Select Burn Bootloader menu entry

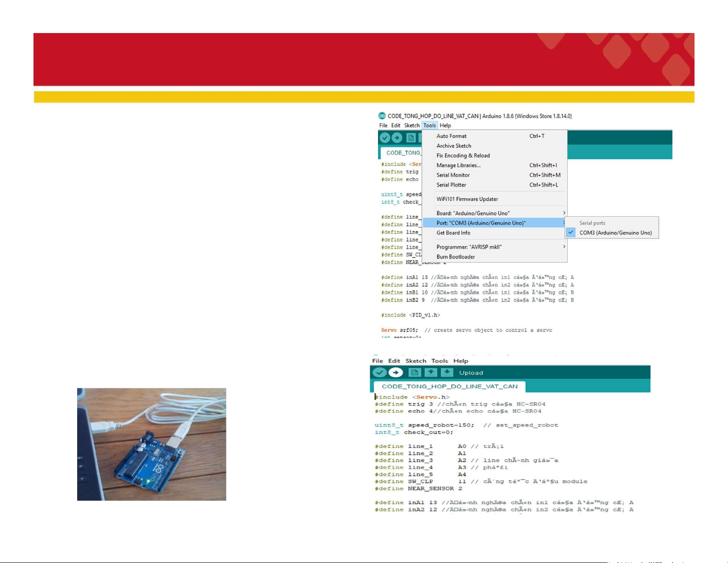pos(456,257)
